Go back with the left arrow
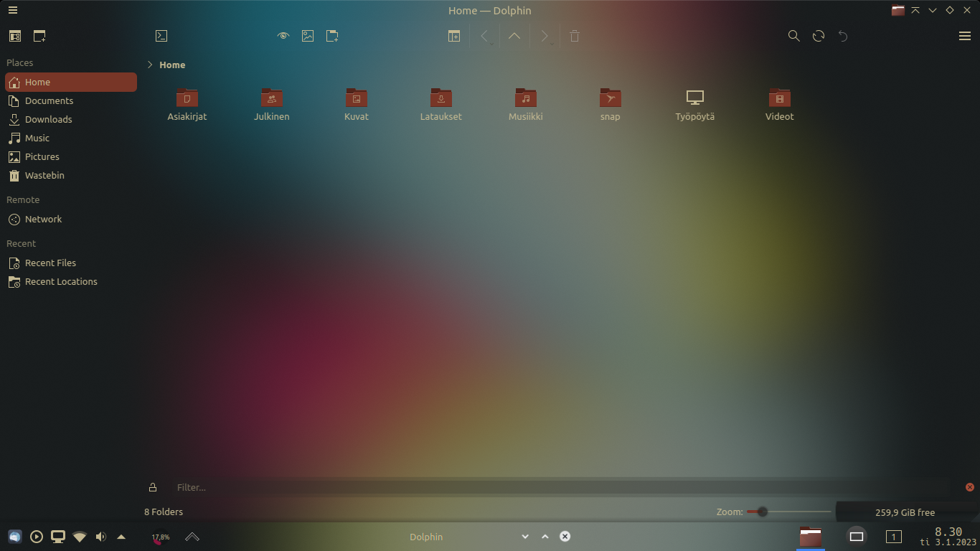 pos(484,36)
